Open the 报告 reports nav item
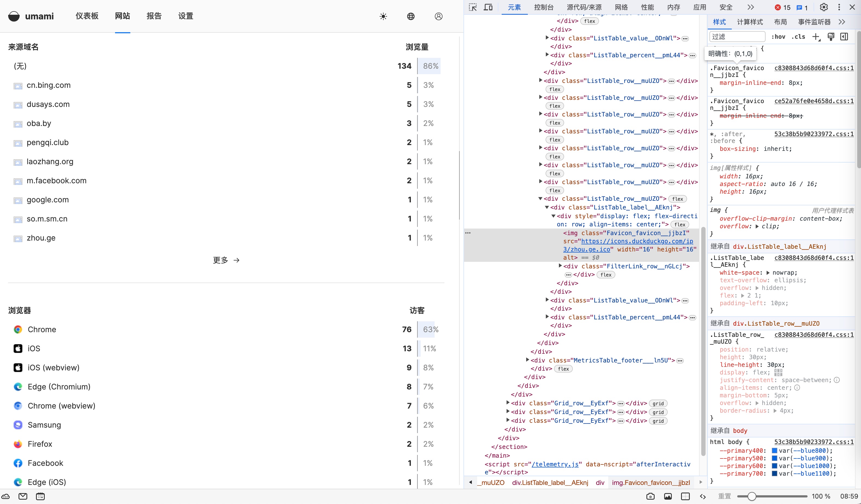Image resolution: width=861 pixels, height=504 pixels. [x=154, y=16]
